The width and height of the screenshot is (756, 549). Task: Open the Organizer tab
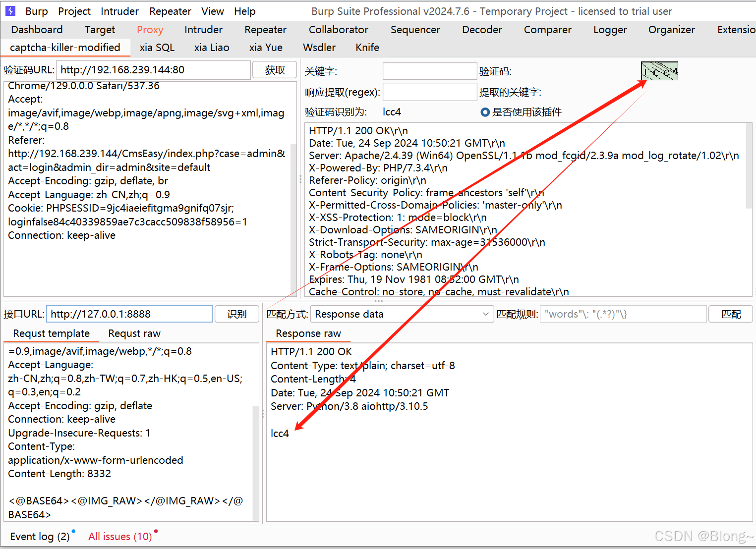coord(672,30)
